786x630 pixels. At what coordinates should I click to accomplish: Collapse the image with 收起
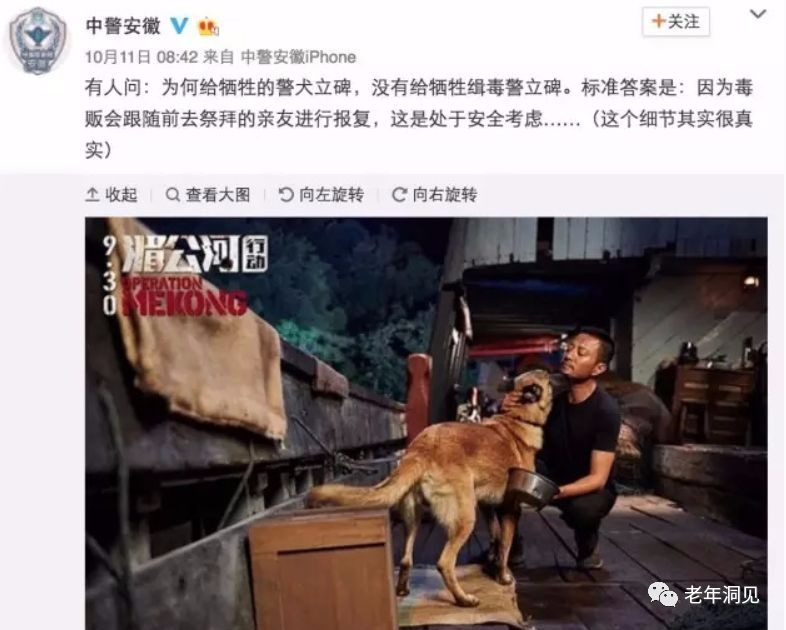point(111,194)
